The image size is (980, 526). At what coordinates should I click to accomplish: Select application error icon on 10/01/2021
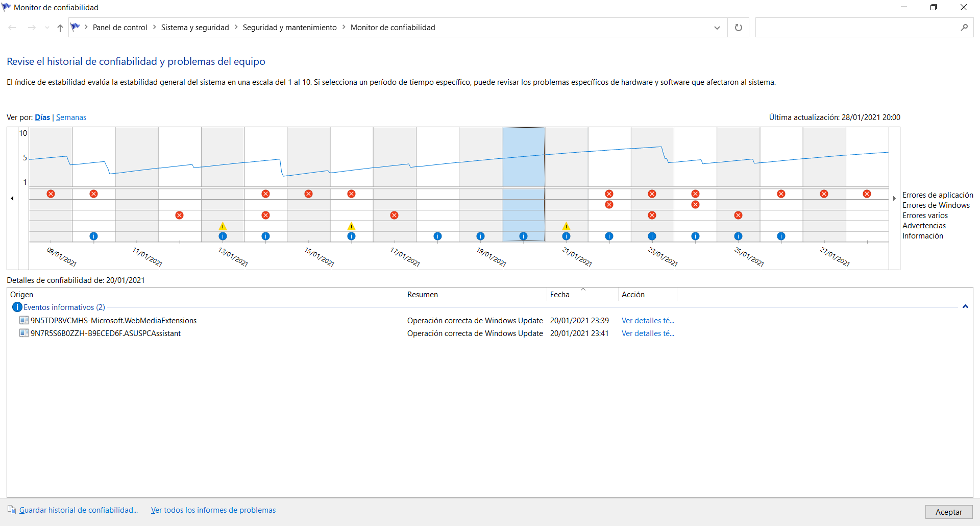(93, 194)
